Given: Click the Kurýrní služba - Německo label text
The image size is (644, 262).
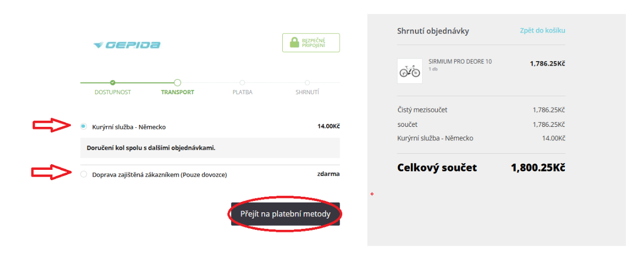Looking at the screenshot, I should click(x=129, y=127).
